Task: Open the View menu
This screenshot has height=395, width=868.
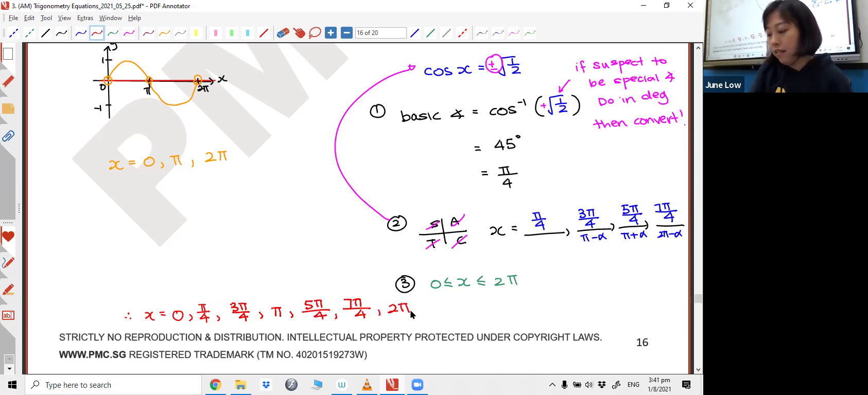Action: click(x=64, y=18)
